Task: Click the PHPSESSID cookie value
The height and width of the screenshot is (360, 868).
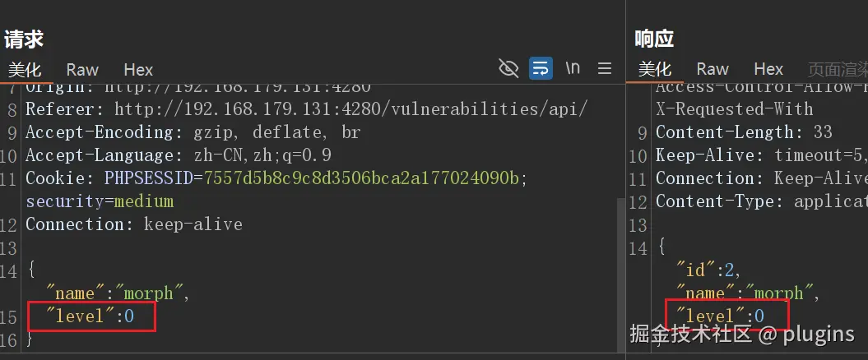Action: [x=362, y=178]
